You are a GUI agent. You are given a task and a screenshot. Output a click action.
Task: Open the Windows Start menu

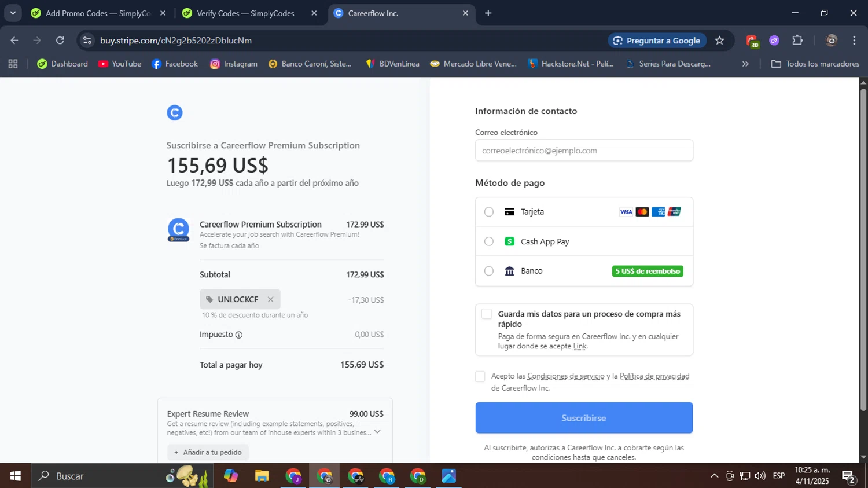point(15,476)
